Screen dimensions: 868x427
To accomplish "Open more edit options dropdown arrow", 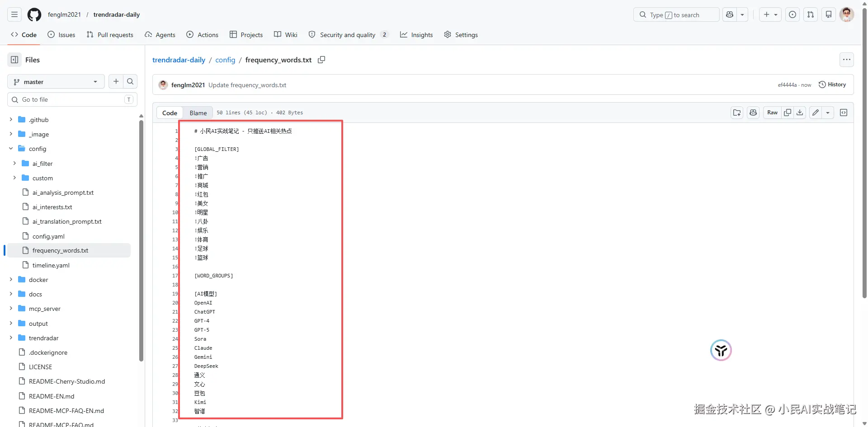I will click(x=828, y=113).
